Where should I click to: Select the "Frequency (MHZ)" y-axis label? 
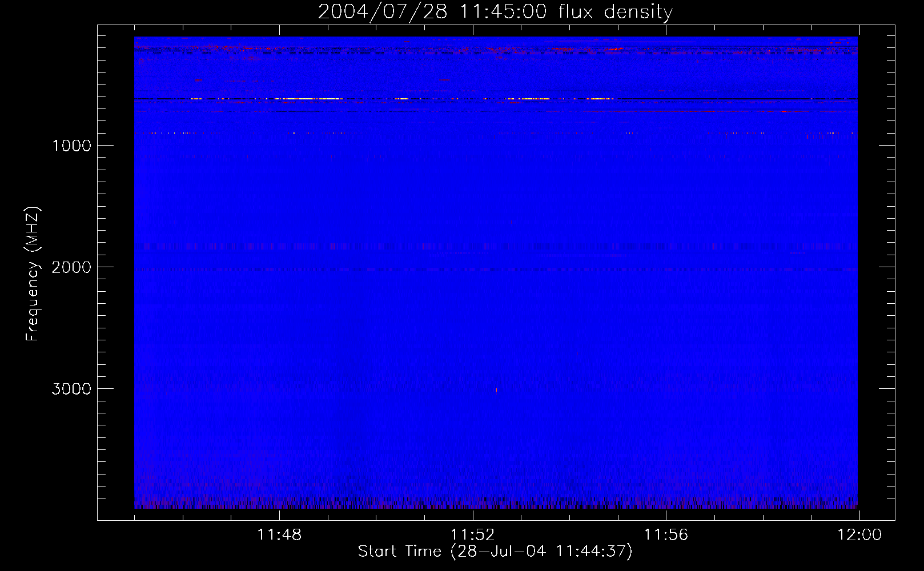33,274
